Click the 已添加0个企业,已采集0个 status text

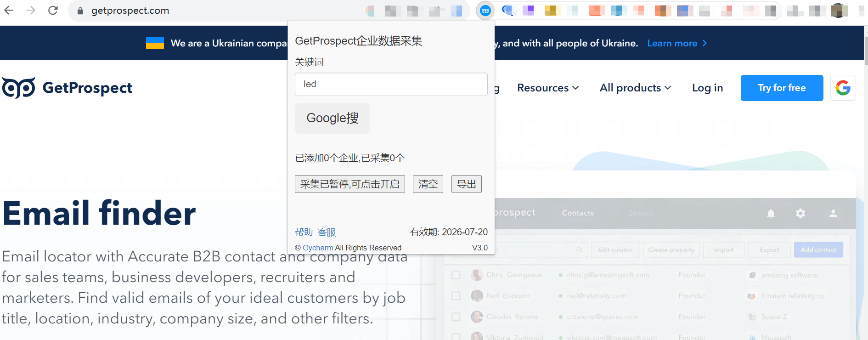(x=350, y=158)
